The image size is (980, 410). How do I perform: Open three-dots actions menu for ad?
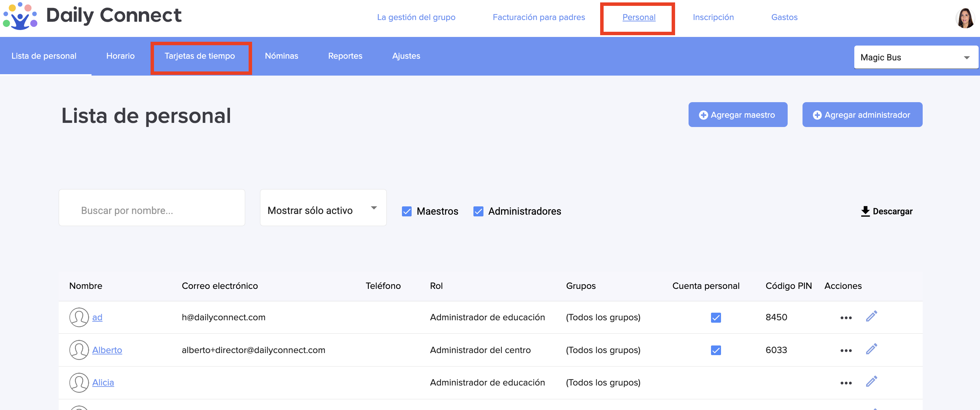point(846,318)
